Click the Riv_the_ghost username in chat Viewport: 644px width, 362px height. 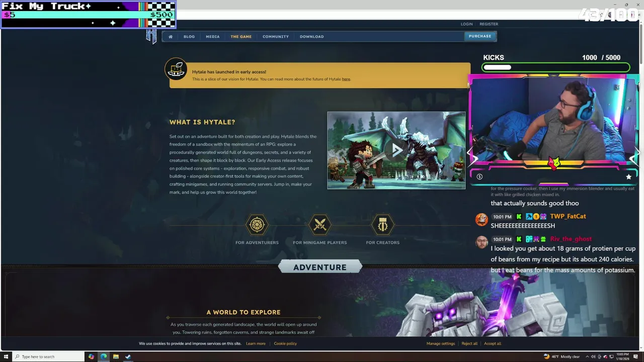pos(571,239)
